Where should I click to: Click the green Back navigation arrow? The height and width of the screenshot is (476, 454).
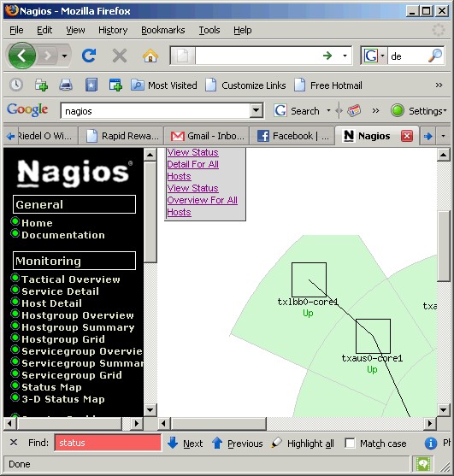tap(22, 56)
